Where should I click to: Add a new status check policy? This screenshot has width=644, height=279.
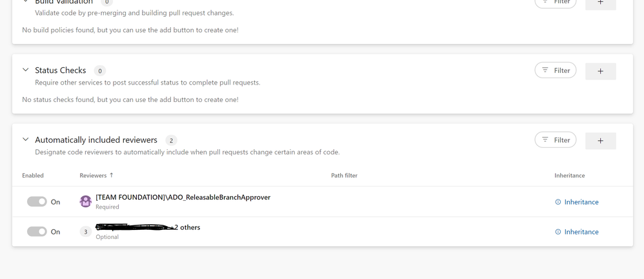click(600, 71)
